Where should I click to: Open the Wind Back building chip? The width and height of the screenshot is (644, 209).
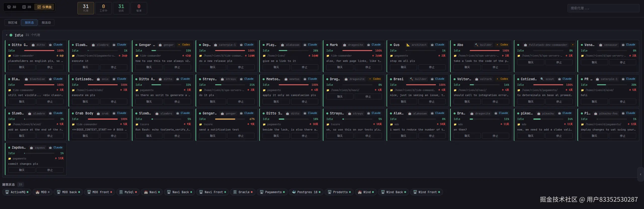click(x=393, y=192)
